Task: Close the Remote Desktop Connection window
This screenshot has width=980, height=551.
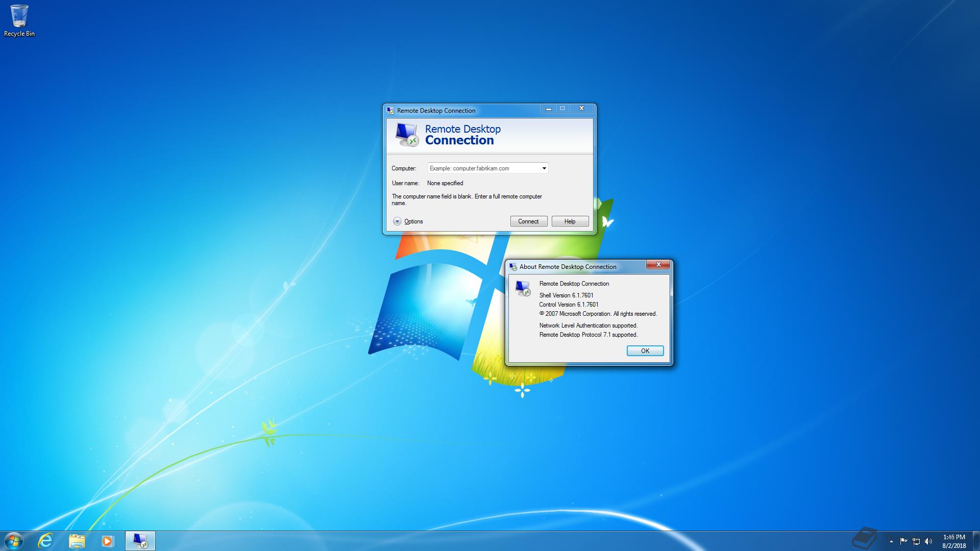Action: 581,109
